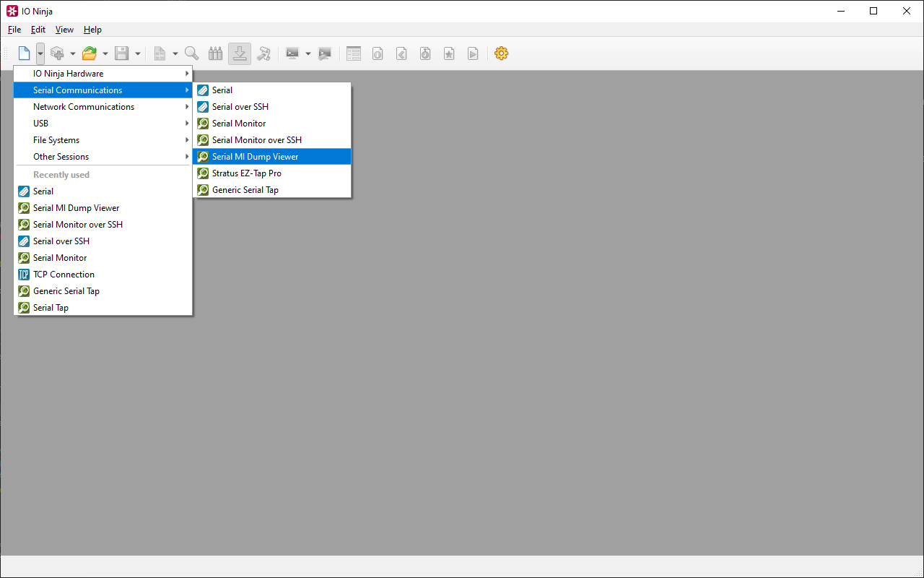Expand the binary file view dropdown arrow

175,53
